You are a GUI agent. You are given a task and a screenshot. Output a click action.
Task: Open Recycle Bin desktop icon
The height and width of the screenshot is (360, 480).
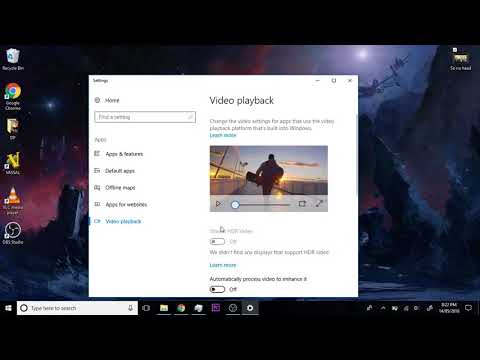13,59
